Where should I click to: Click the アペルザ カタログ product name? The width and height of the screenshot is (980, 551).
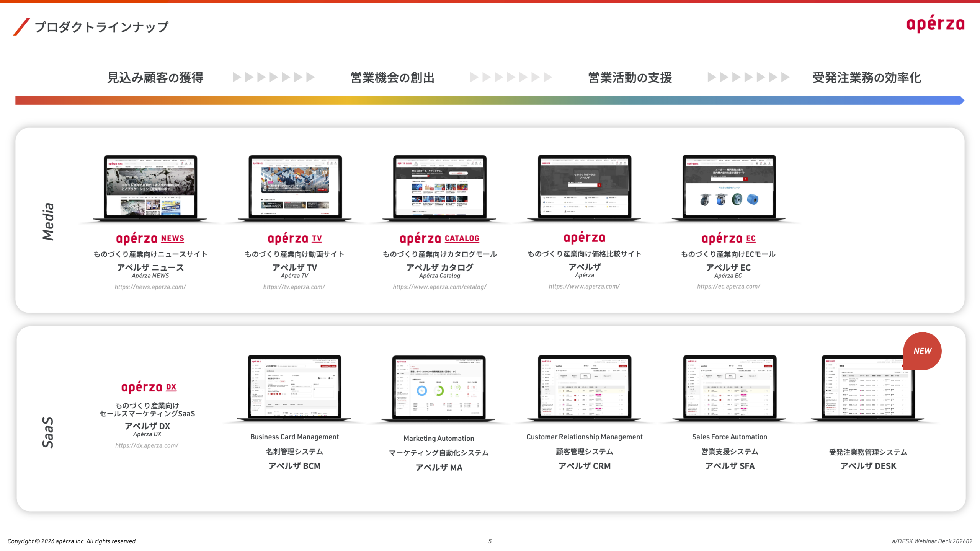point(439,267)
